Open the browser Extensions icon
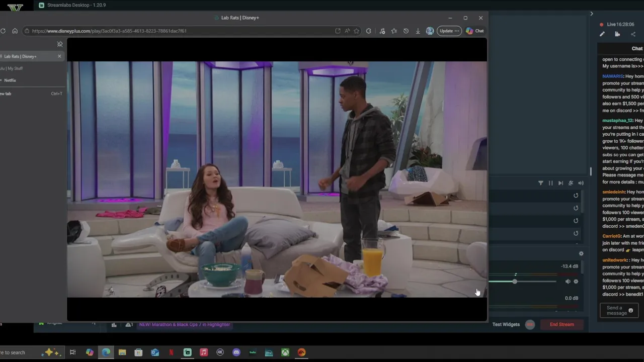644x362 pixels. [369, 31]
